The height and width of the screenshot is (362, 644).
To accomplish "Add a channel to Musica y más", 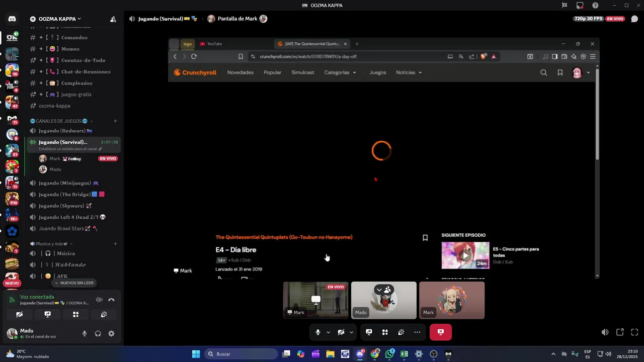I will (x=115, y=244).
